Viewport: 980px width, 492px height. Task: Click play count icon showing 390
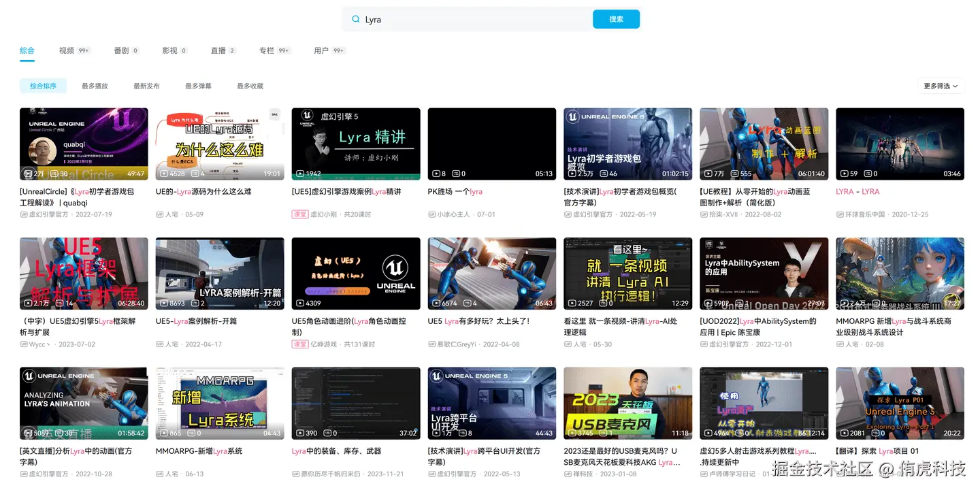[x=300, y=433]
